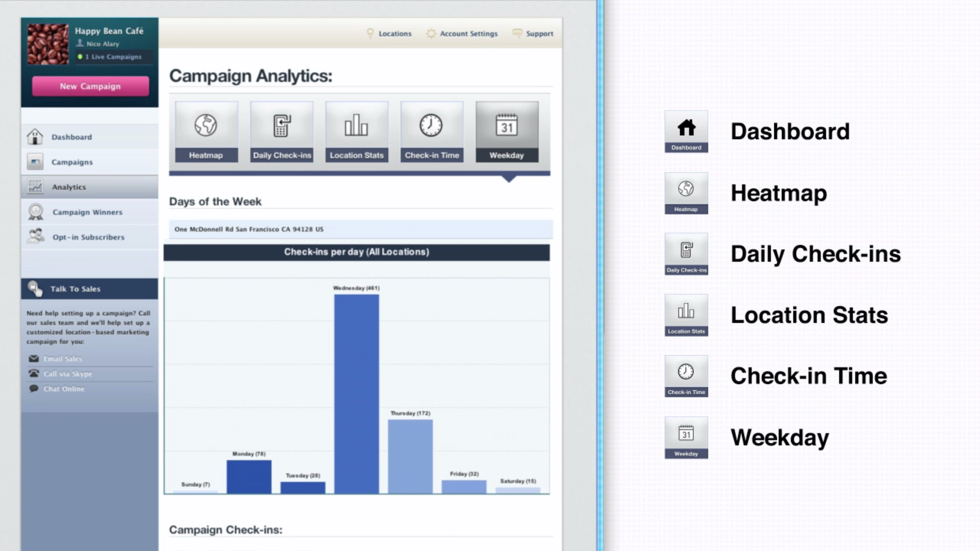Click the Weekday calendar icon in the right-hand legend
Screen dimensions: 980x551
[x=686, y=437]
